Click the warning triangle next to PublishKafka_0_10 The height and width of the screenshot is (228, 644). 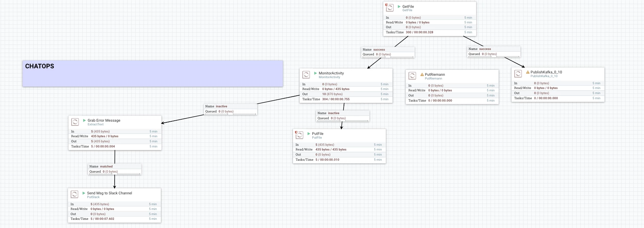coord(528,72)
